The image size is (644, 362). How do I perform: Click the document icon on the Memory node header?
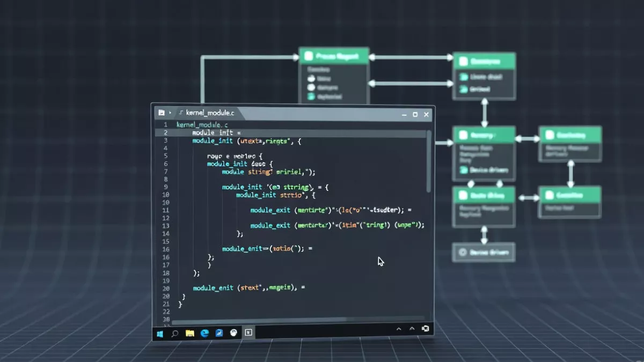(x=463, y=135)
